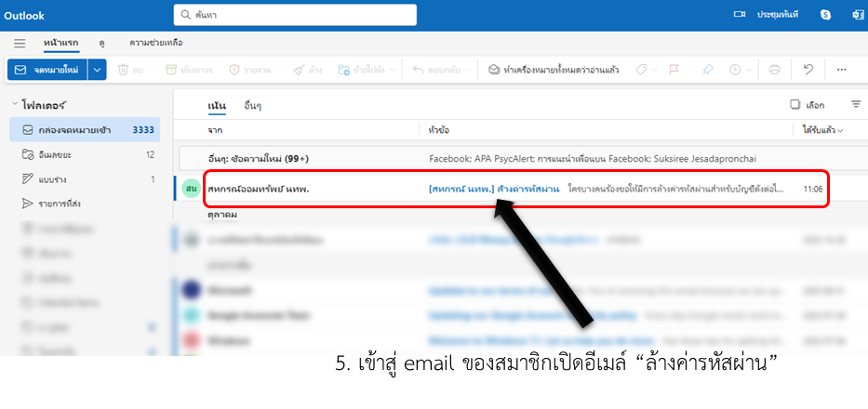
Task: Click the hamburger navigation menu icon
Action: click(x=20, y=43)
